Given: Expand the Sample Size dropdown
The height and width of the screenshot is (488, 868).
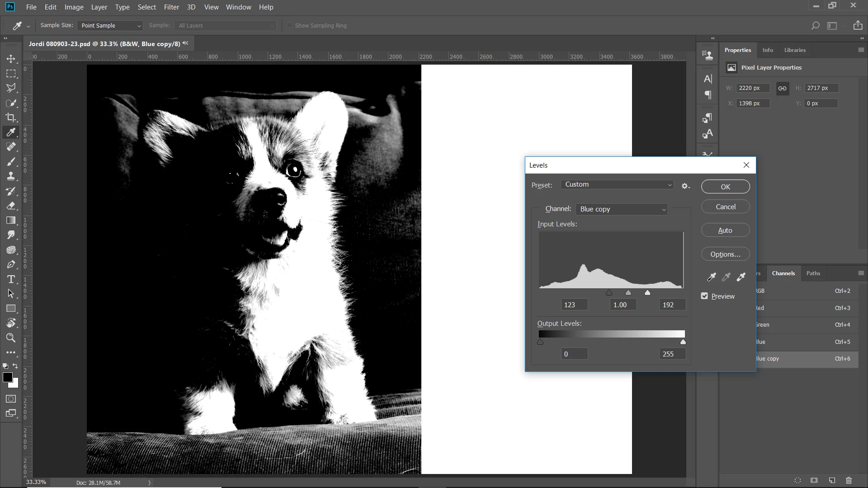Looking at the screenshot, I should (x=110, y=26).
